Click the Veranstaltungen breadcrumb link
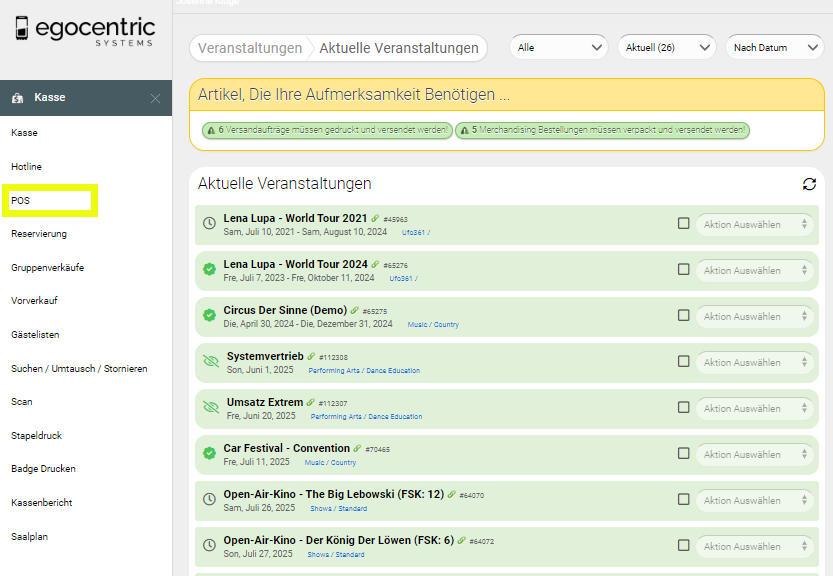Image resolution: width=833 pixels, height=576 pixels. click(250, 48)
